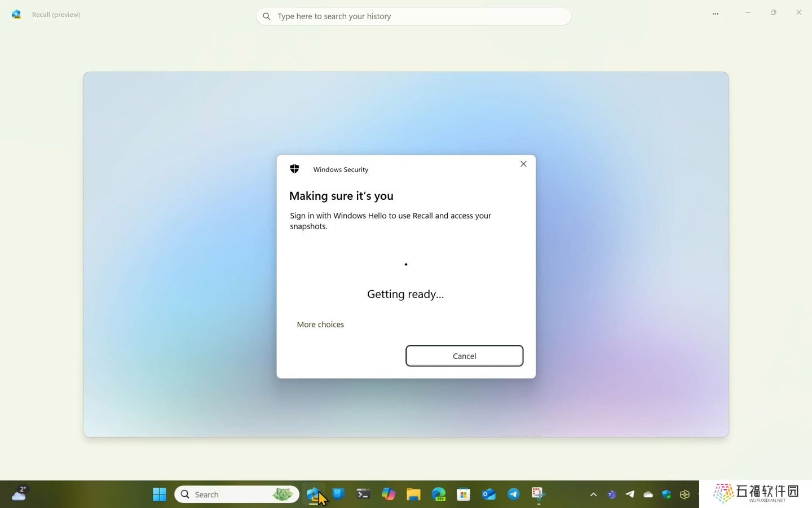Click the cube-shaped tray icon
812x508 pixels.
pos(685,494)
